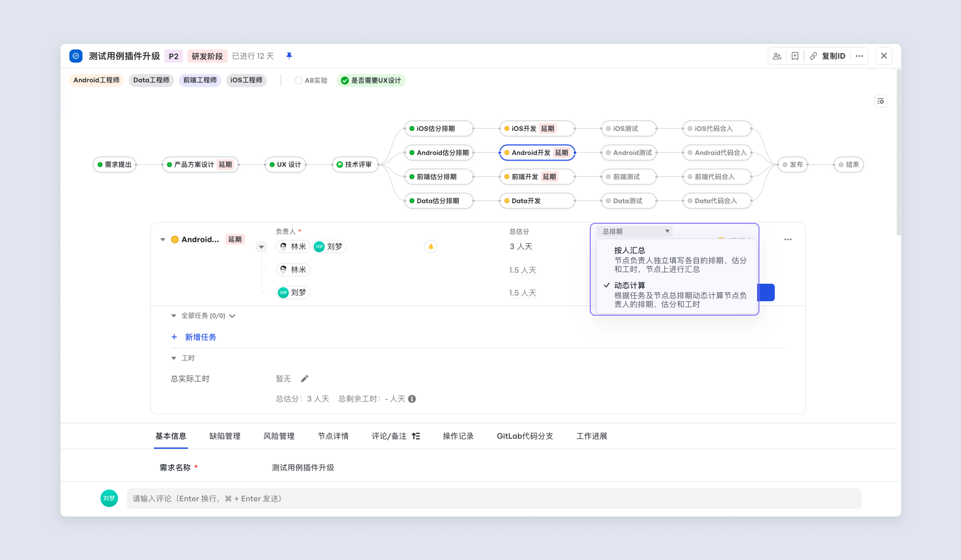Select the 产品方案设计 workflow node

tap(200, 165)
